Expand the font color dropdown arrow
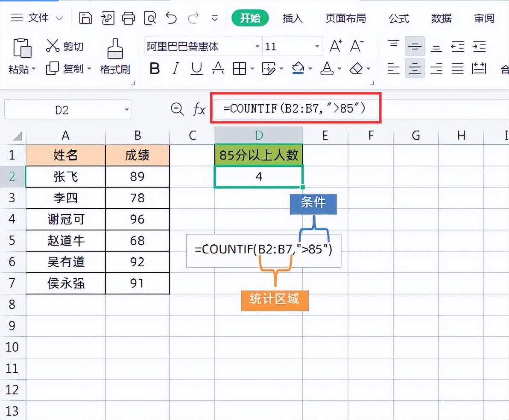Viewport: 509px width, 420px height. click(339, 68)
